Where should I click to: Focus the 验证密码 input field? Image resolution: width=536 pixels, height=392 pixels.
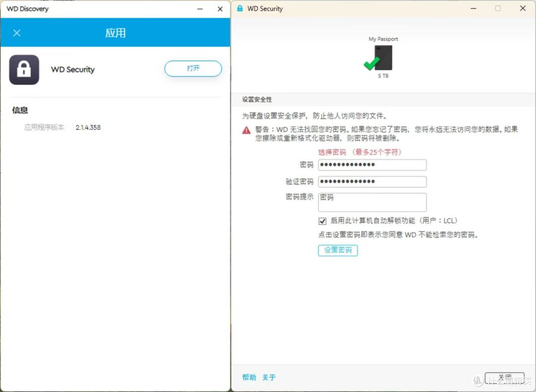tap(372, 182)
